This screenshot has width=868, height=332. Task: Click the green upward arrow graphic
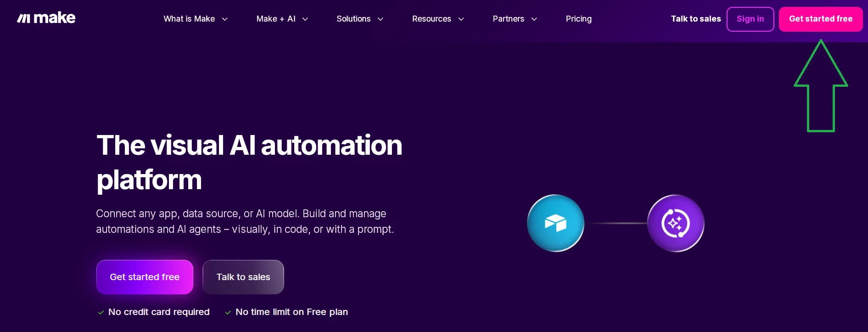click(x=821, y=86)
